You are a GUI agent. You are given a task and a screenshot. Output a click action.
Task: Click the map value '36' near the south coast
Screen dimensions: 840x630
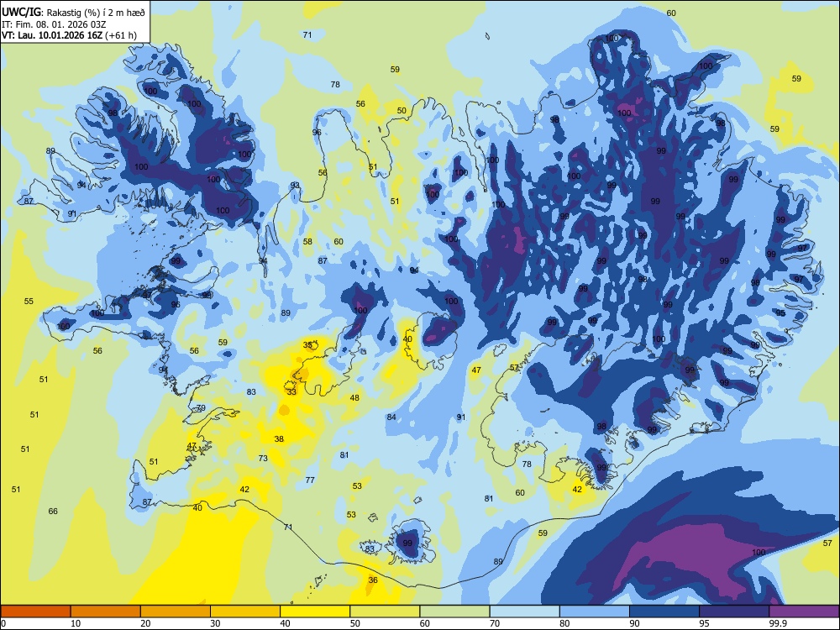(373, 580)
